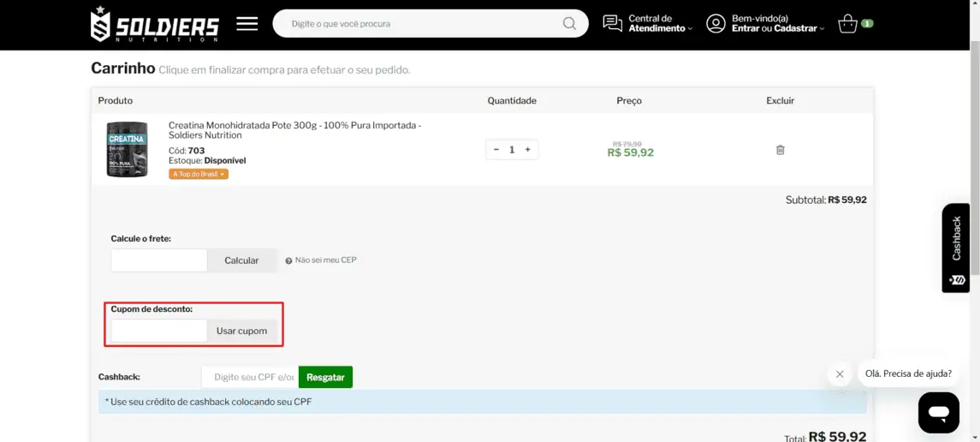Expand the 'A Top do Brasil' badge

tap(199, 174)
